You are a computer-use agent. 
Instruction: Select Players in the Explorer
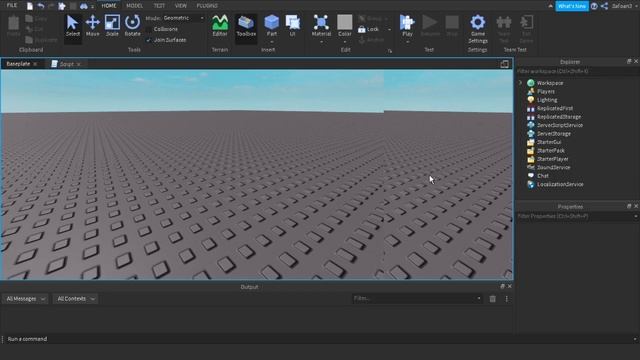click(546, 91)
